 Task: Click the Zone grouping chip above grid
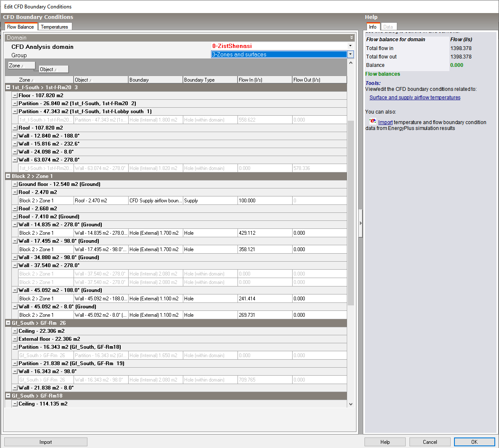tap(21, 66)
